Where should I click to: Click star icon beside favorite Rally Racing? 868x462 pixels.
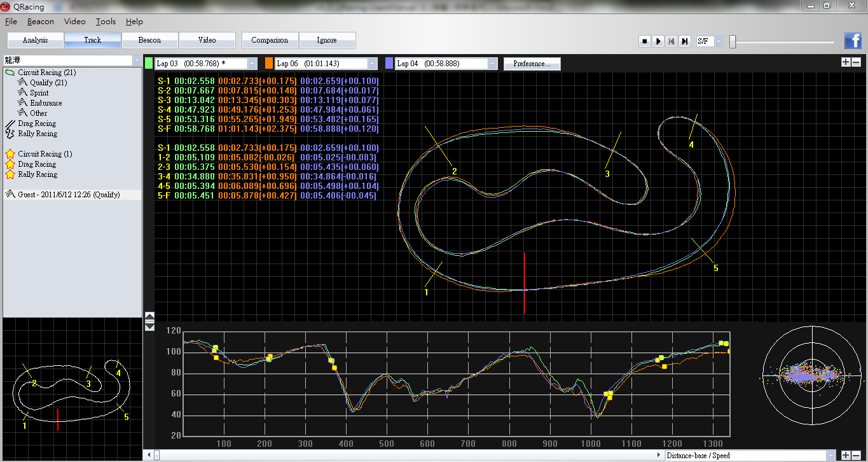(x=10, y=174)
